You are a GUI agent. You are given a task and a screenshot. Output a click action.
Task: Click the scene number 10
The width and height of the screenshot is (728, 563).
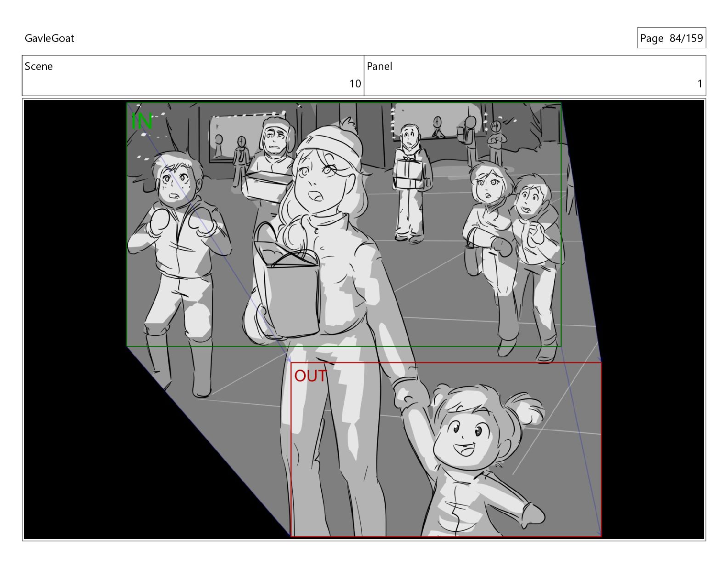click(355, 83)
